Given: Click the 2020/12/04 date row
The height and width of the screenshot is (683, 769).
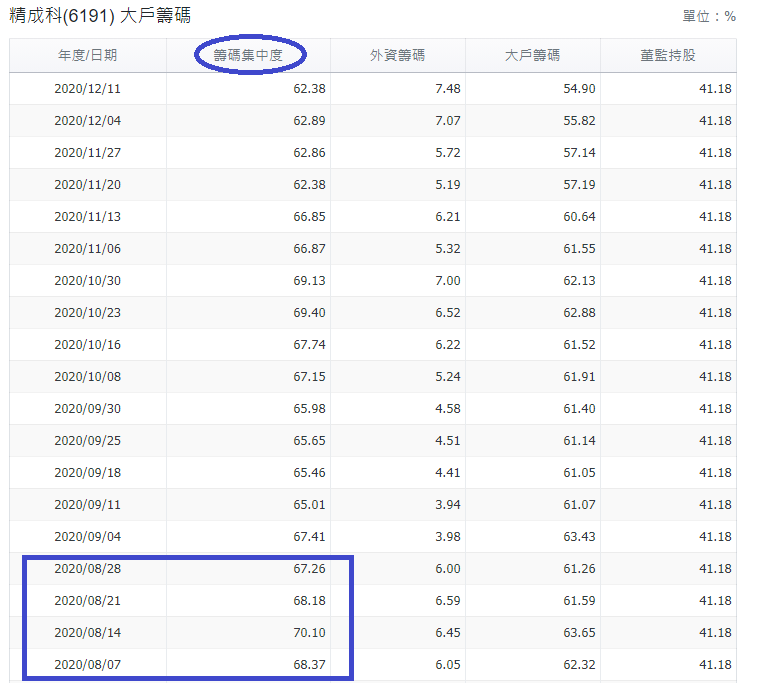Looking at the screenshot, I should click(x=88, y=121).
